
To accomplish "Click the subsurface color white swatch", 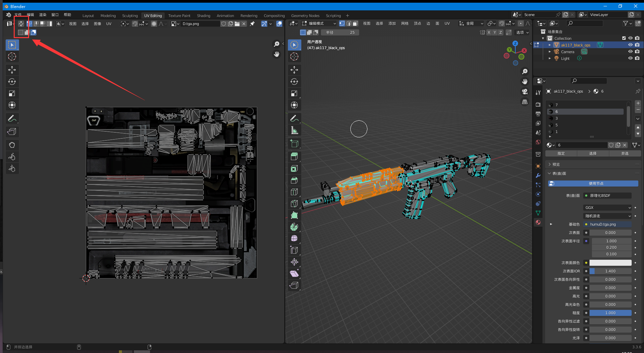I will pos(610,263).
